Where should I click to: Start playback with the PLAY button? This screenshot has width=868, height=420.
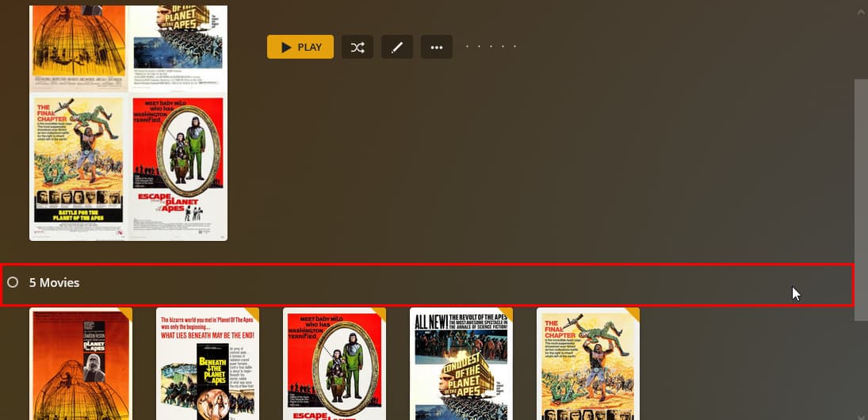(300, 47)
